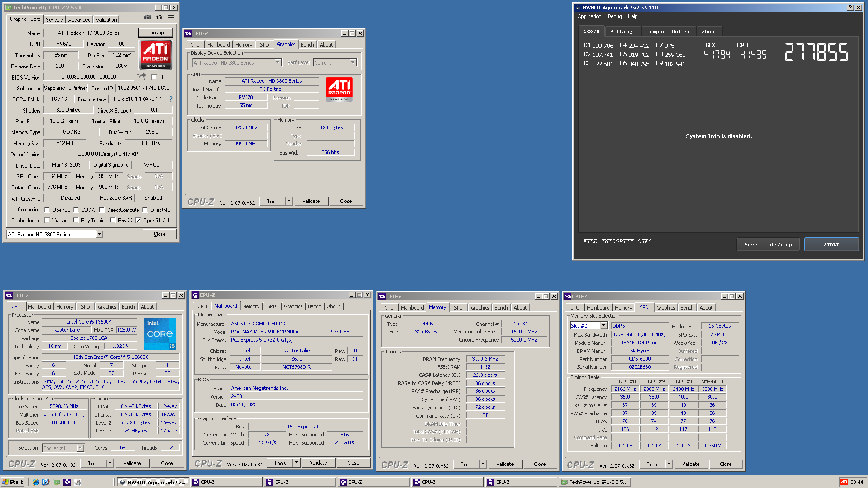Toggle the DirectCompute checkbox
Screen dimensions: 868x488
(x=102, y=210)
